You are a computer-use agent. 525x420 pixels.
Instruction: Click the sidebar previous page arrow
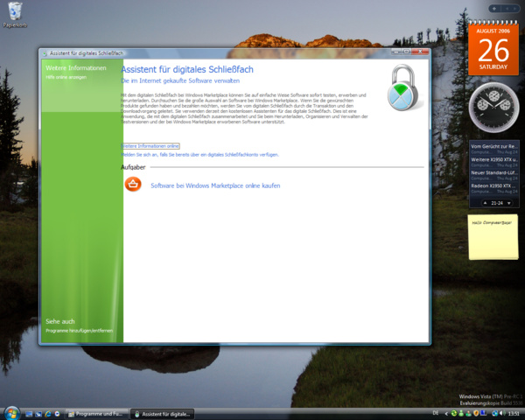tap(507, 9)
